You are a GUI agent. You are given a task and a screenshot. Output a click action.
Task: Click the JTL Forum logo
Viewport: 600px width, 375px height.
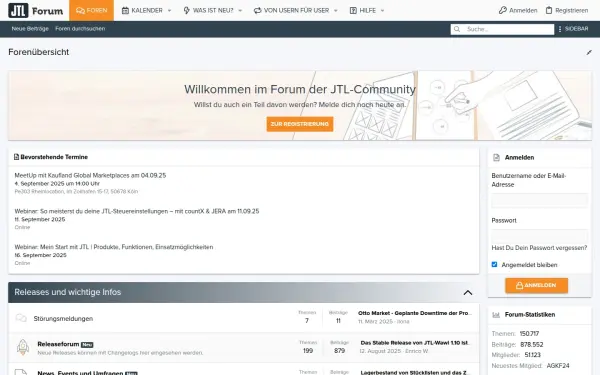click(36, 10)
